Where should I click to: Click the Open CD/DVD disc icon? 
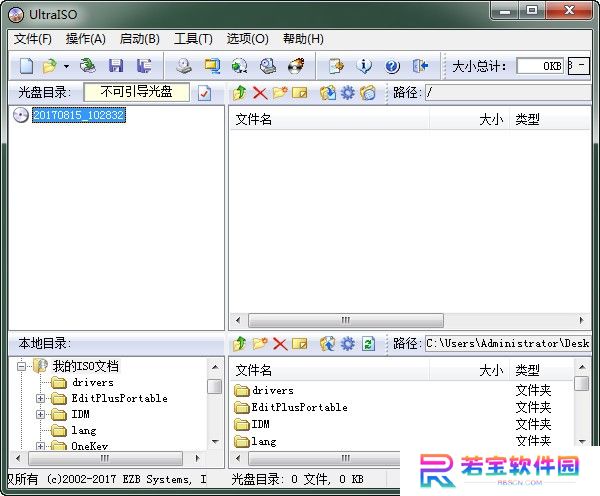click(88, 66)
